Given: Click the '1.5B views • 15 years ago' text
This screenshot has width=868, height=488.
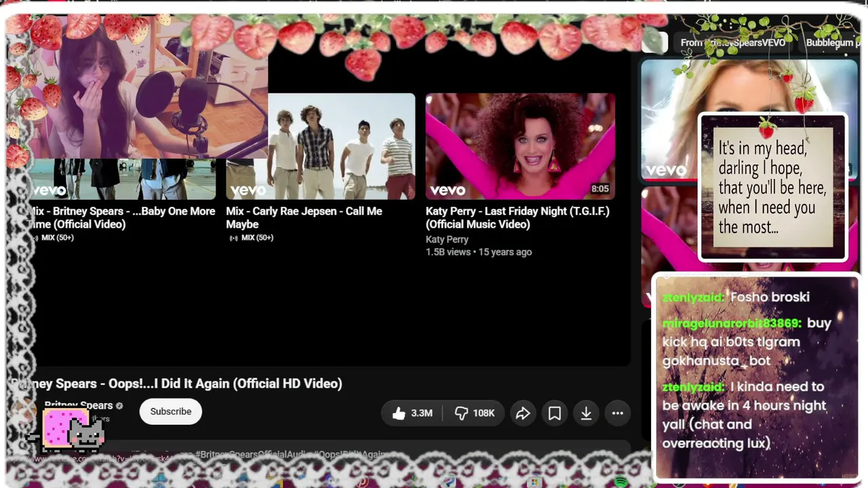Looking at the screenshot, I should click(x=479, y=252).
